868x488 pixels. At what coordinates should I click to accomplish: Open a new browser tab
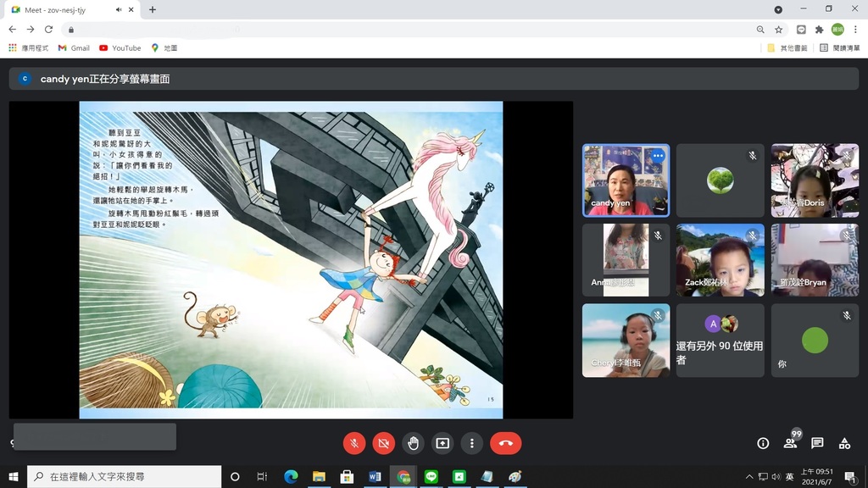153,10
